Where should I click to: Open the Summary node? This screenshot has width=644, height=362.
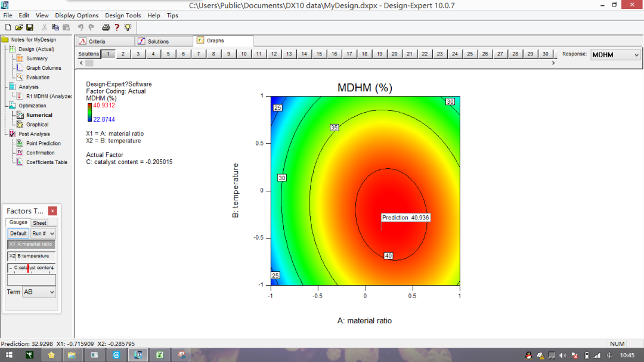coord(36,59)
